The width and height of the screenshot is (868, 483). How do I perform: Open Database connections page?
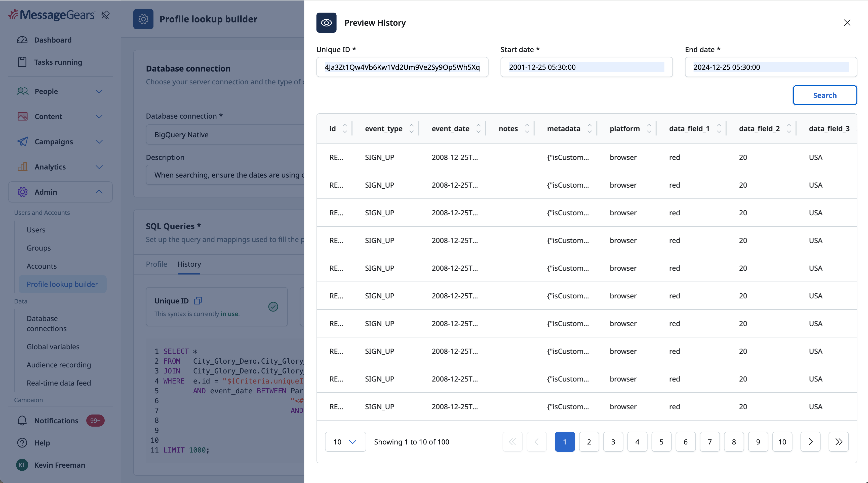point(47,323)
